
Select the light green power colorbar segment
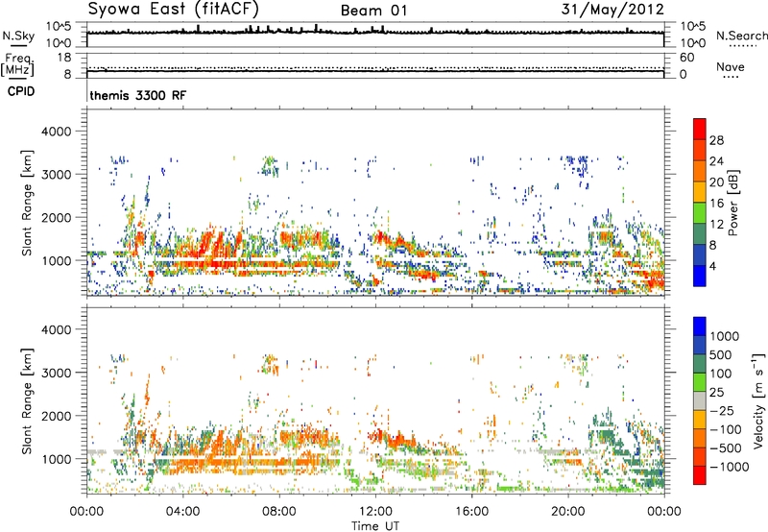point(700,212)
